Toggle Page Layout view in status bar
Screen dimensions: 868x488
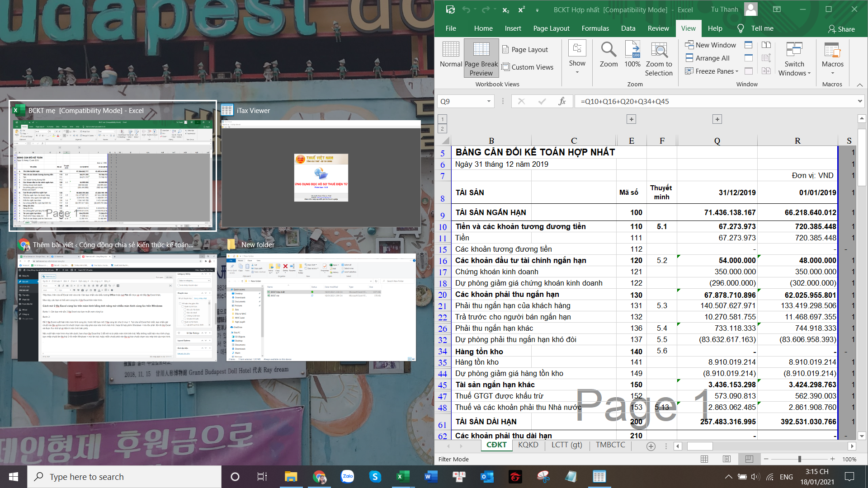(x=726, y=459)
